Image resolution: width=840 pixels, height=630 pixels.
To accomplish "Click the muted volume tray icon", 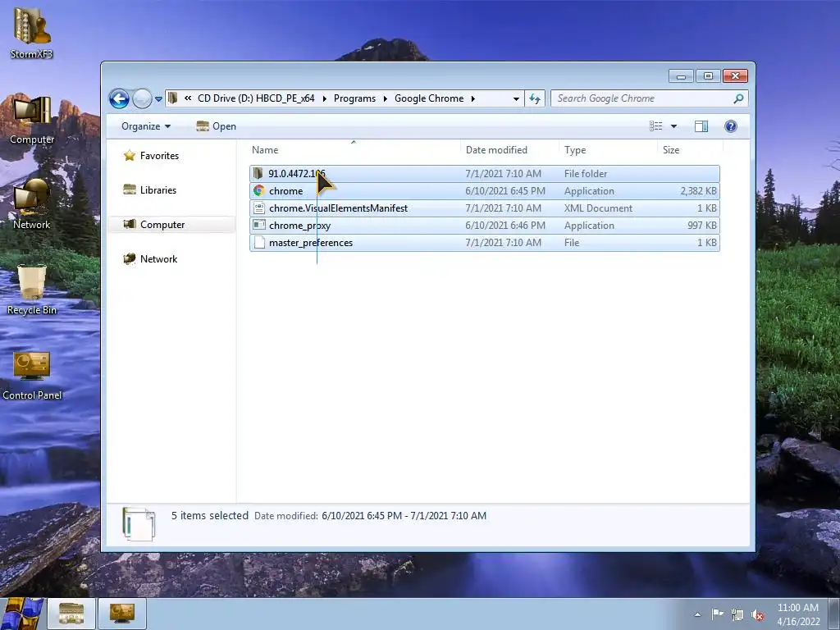I will [757, 615].
